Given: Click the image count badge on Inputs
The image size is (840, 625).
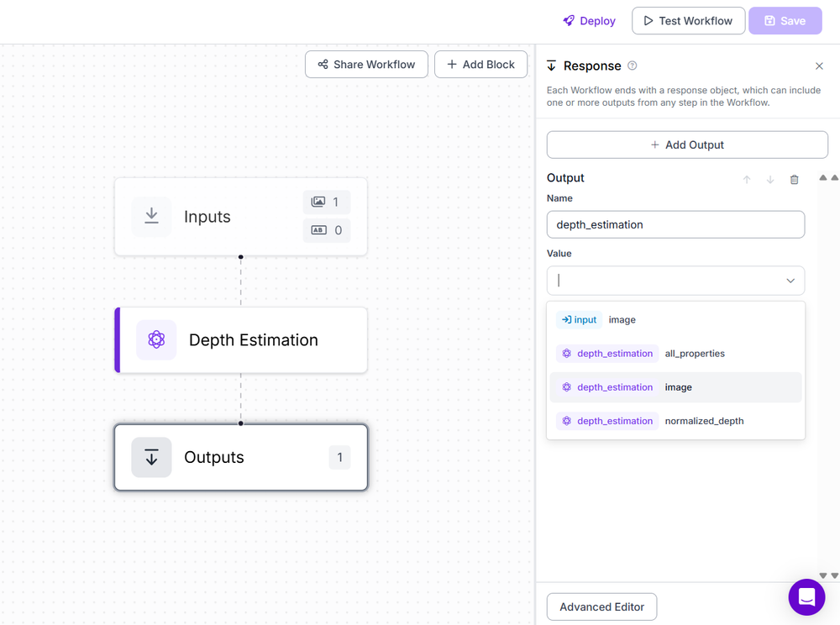Looking at the screenshot, I should click(x=326, y=202).
